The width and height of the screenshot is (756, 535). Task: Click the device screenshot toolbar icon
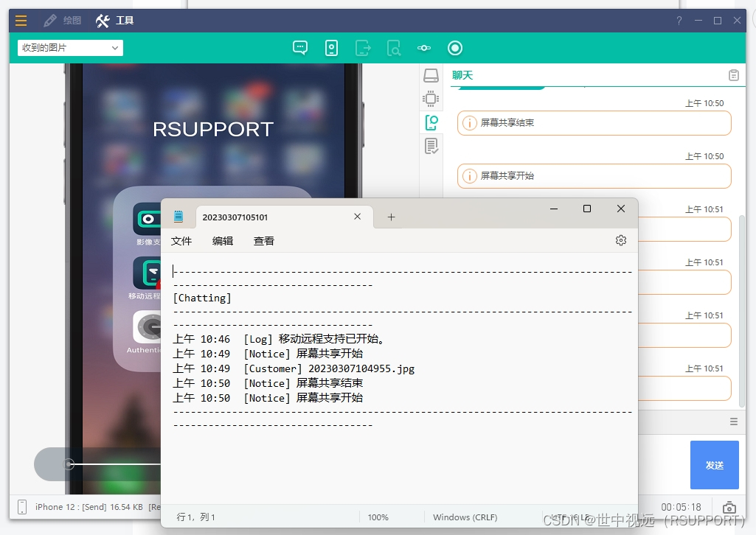click(331, 48)
